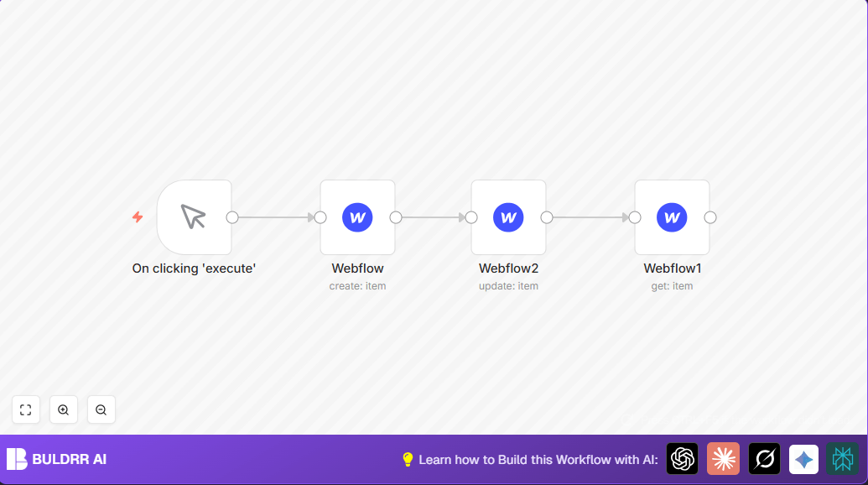Click 'Learn how to Build this Workflow with AI:' text

click(x=538, y=460)
